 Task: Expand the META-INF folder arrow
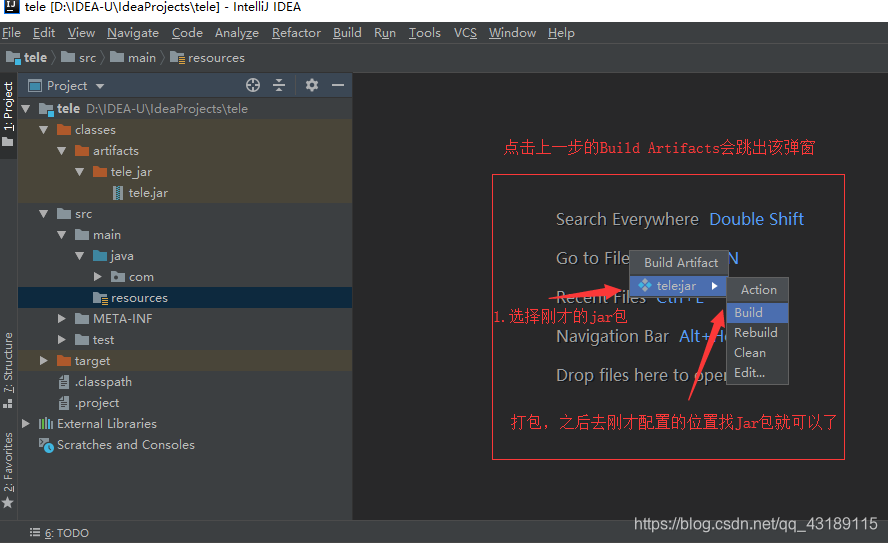tap(62, 319)
